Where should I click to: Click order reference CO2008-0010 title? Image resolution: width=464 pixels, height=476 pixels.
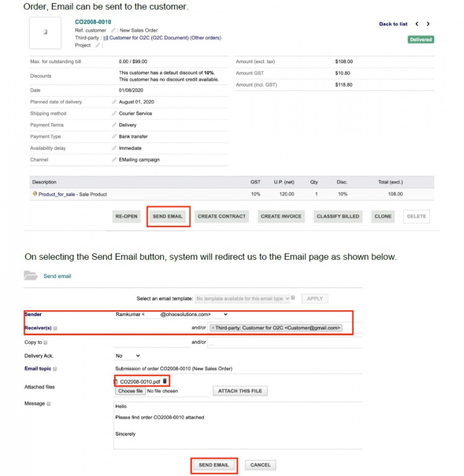pyautogui.click(x=93, y=22)
